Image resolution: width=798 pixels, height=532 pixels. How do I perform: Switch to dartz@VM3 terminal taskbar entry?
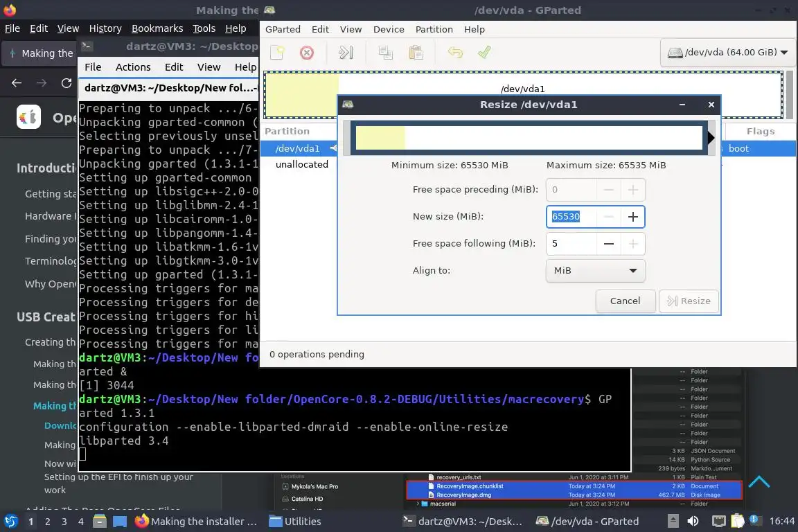pyautogui.click(x=462, y=522)
